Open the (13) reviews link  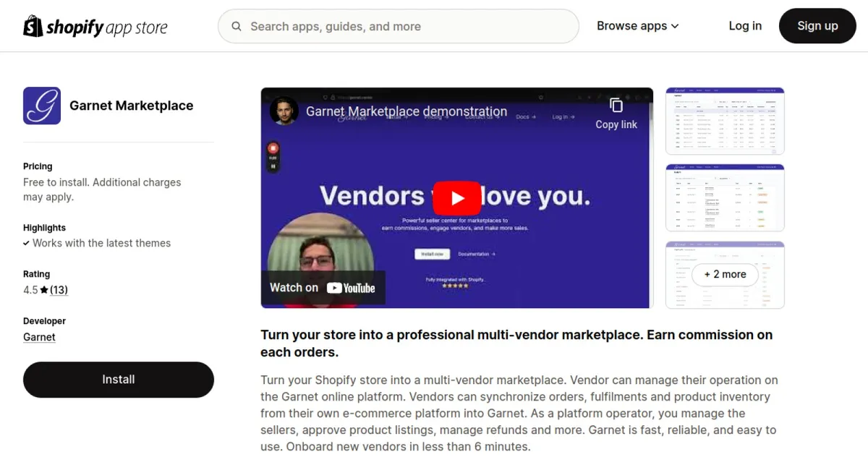pyautogui.click(x=59, y=290)
